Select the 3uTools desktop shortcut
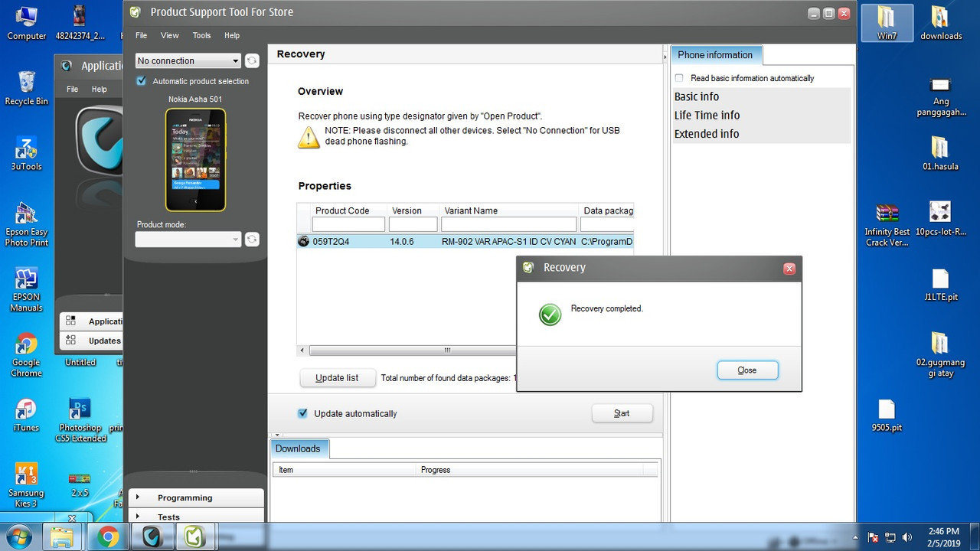This screenshot has height=551, width=980. [x=26, y=154]
